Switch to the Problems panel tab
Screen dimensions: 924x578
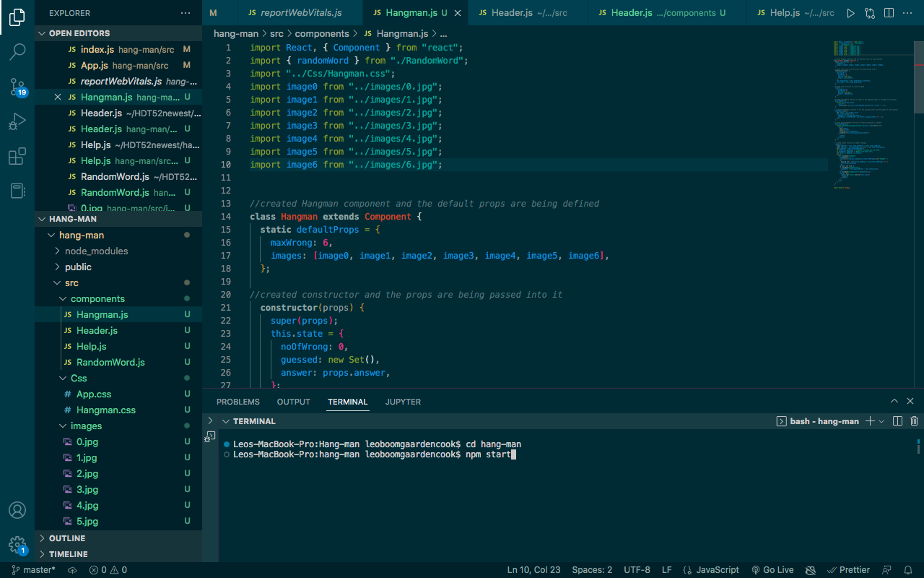tap(237, 402)
